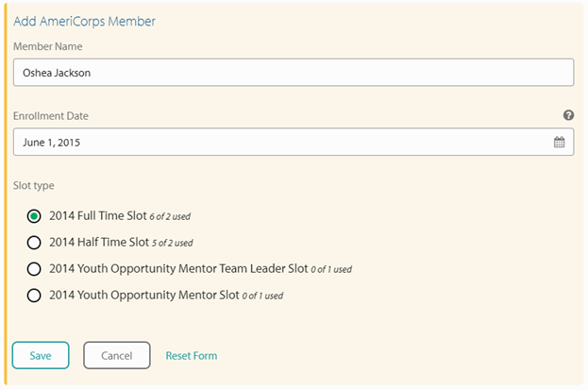The width and height of the screenshot is (588, 390).
Task: Click the Enrollment Date field label
Action: [51, 116]
